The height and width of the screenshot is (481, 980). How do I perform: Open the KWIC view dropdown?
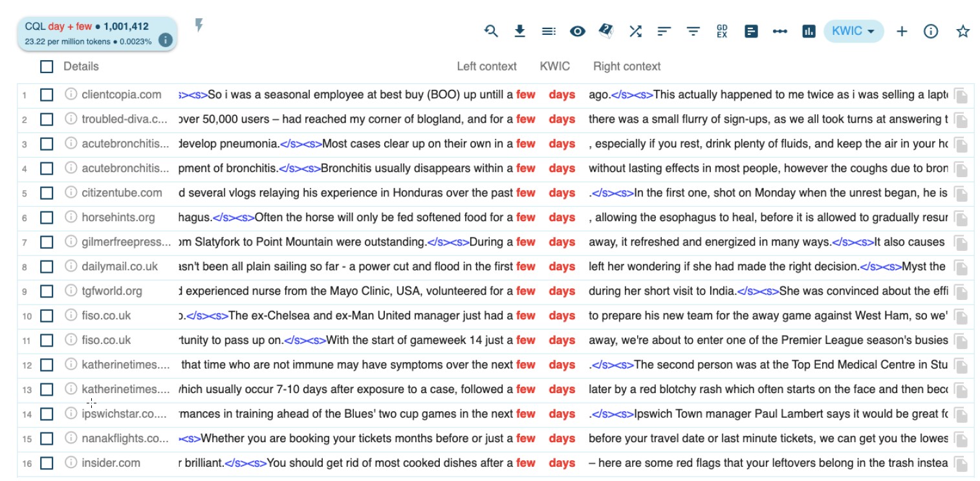[853, 31]
